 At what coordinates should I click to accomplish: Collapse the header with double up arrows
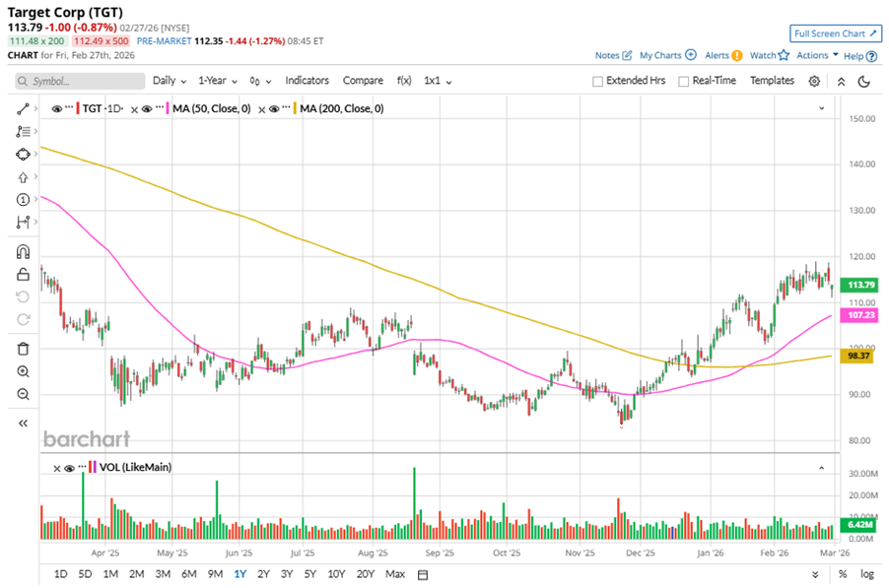click(842, 82)
